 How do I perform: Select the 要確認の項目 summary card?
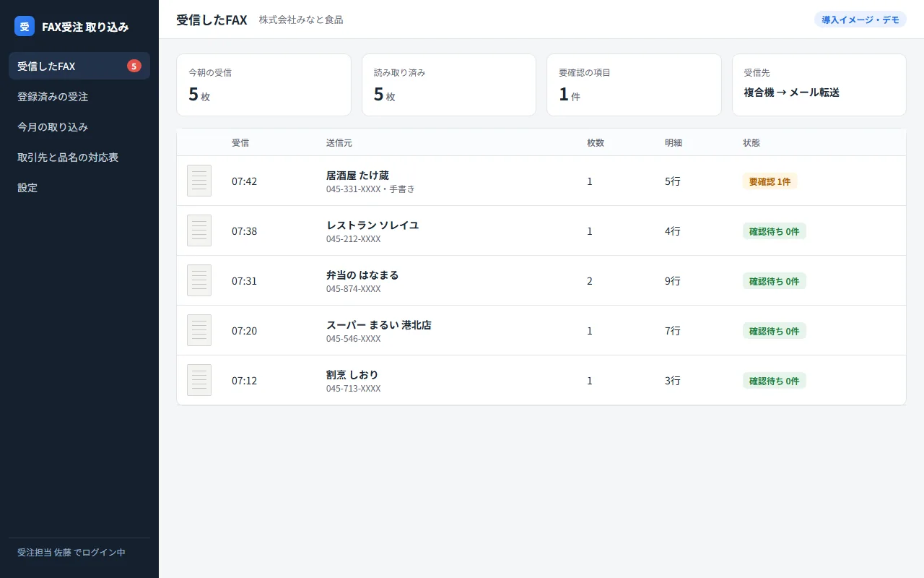point(634,85)
